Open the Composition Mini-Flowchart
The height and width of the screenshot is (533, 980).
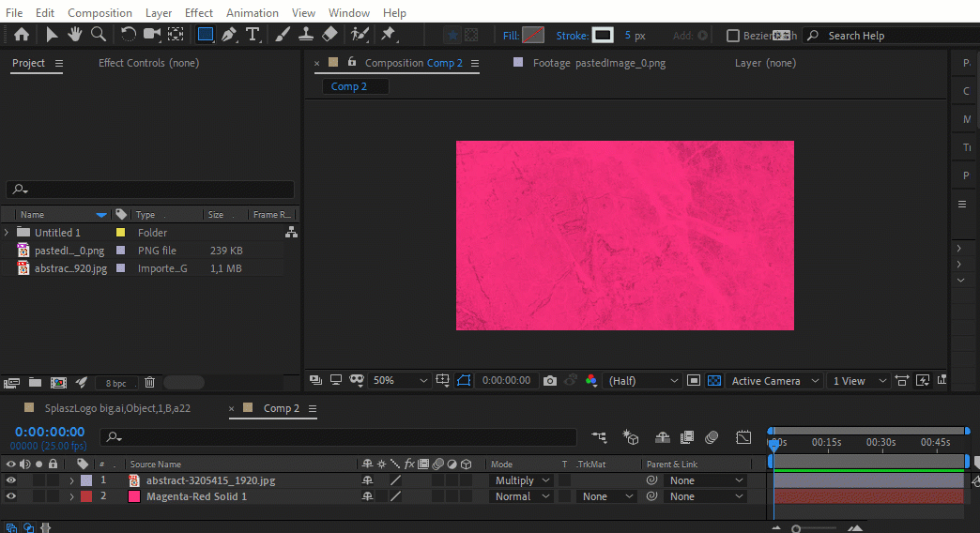coord(599,437)
